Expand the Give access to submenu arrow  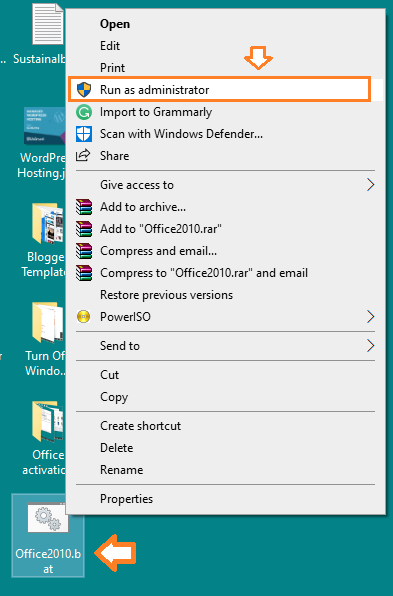(371, 185)
